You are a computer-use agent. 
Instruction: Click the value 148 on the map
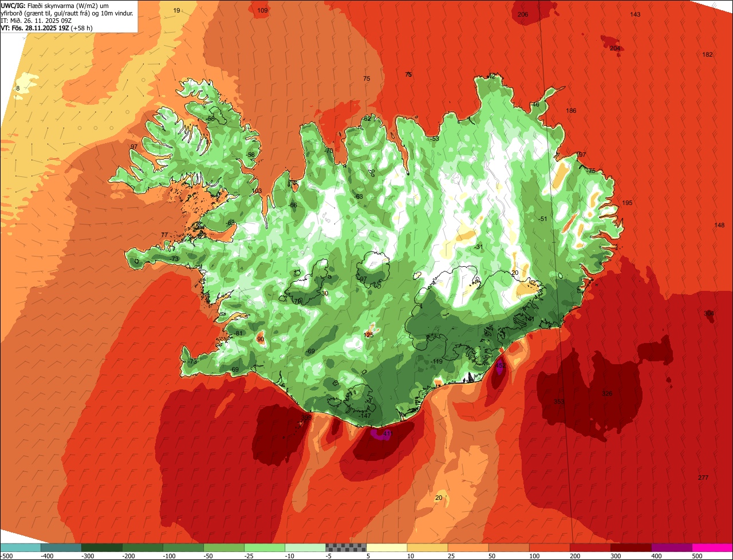pos(719,225)
